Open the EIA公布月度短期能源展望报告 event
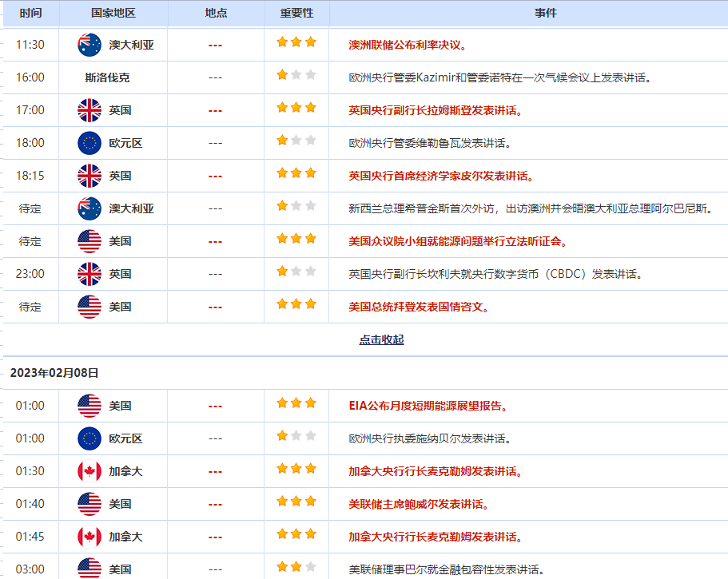This screenshot has width=728, height=579. point(428,406)
